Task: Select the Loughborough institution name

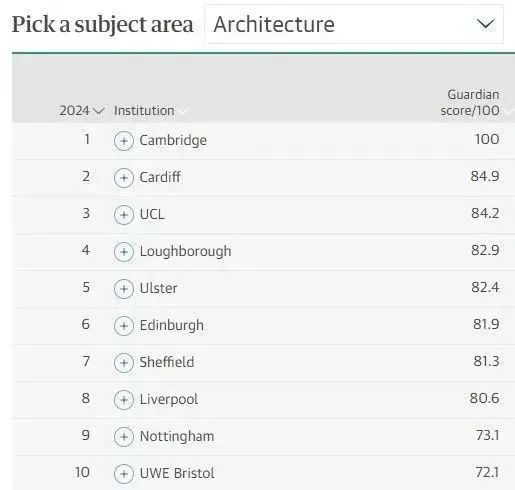Action: point(185,252)
